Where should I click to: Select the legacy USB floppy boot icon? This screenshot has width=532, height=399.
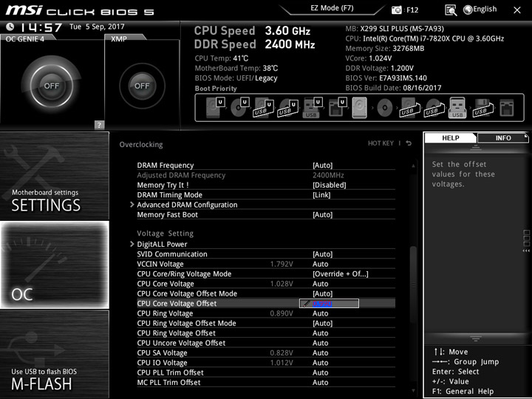(x=482, y=108)
